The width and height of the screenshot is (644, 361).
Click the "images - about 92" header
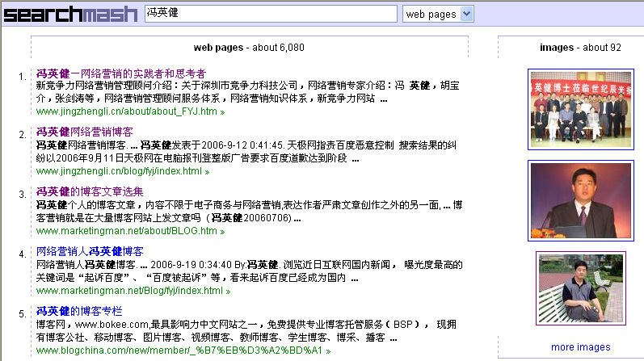coord(580,48)
